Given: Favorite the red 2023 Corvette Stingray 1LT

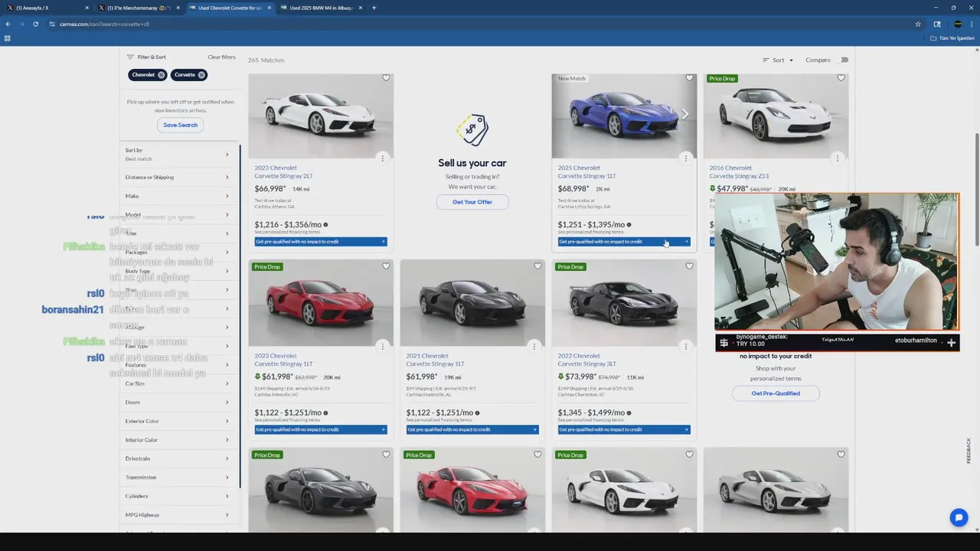Looking at the screenshot, I should click(386, 266).
